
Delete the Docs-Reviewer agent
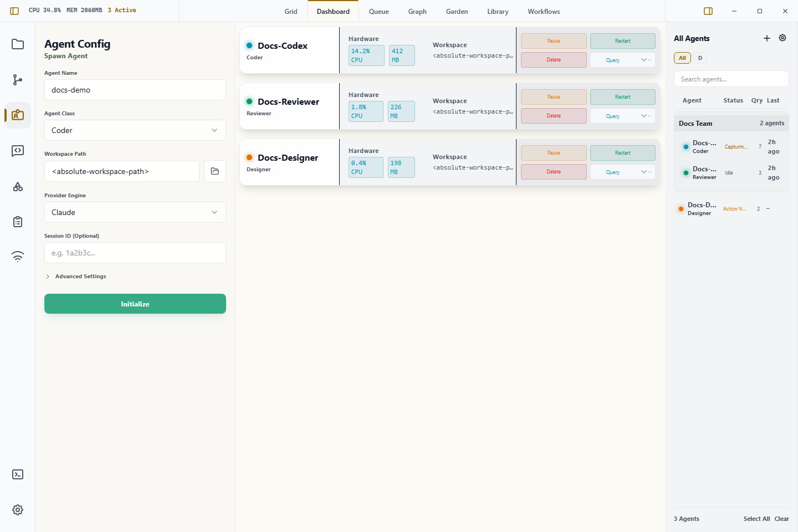tap(554, 116)
